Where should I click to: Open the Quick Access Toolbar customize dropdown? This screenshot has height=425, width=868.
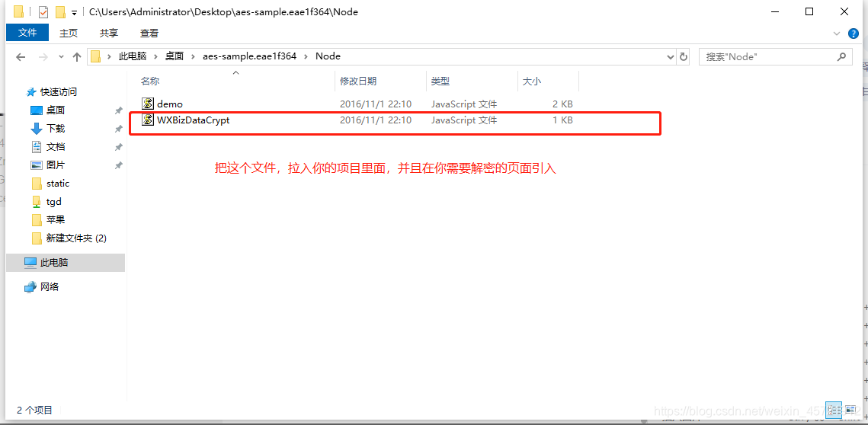tap(74, 12)
